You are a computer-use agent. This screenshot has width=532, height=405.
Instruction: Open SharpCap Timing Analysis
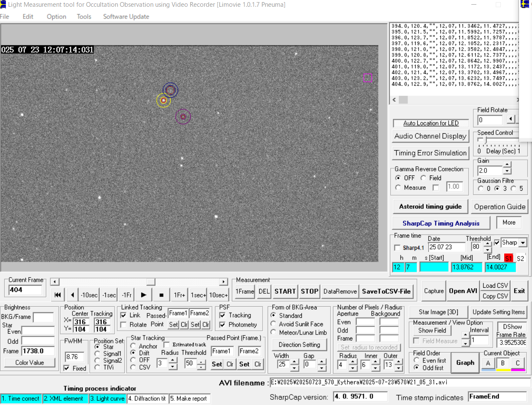[441, 223]
